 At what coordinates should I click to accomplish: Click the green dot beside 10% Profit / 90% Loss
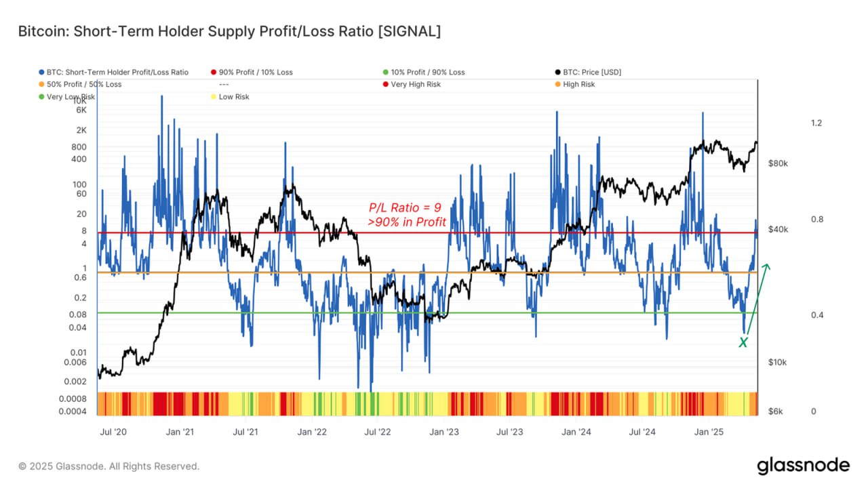pos(385,73)
